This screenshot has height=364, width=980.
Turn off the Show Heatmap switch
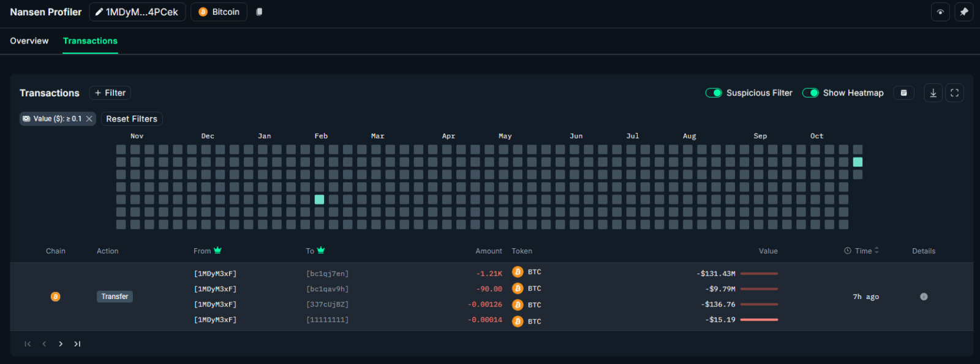[x=810, y=93]
